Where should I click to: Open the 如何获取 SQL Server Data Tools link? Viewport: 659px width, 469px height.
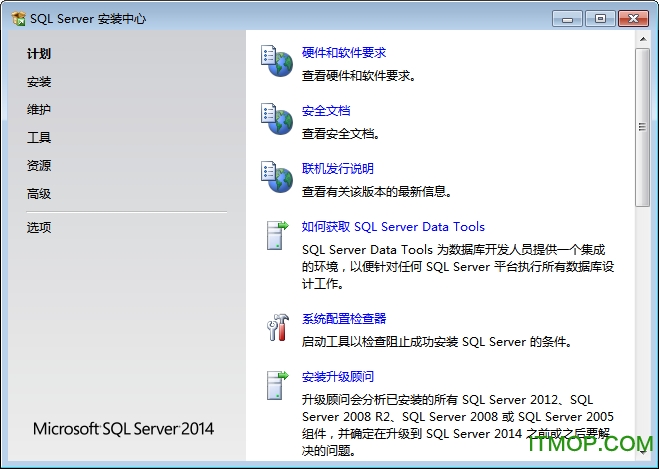[393, 227]
